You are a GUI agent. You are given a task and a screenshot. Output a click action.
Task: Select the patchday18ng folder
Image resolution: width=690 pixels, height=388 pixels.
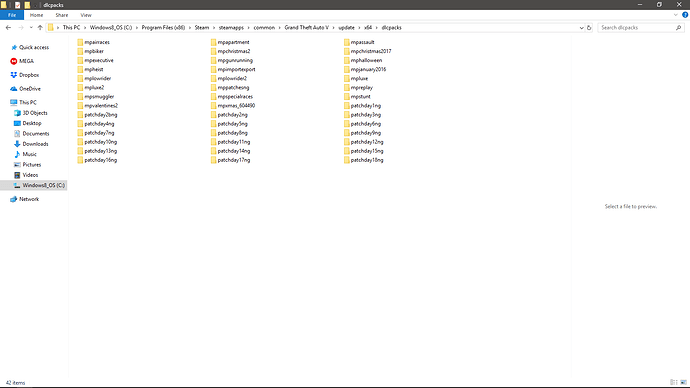click(x=363, y=160)
